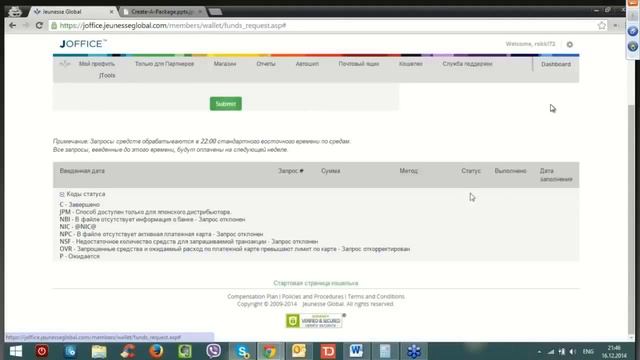Open the Магазин menu
This screenshot has height=360, width=640.
pyautogui.click(x=225, y=64)
